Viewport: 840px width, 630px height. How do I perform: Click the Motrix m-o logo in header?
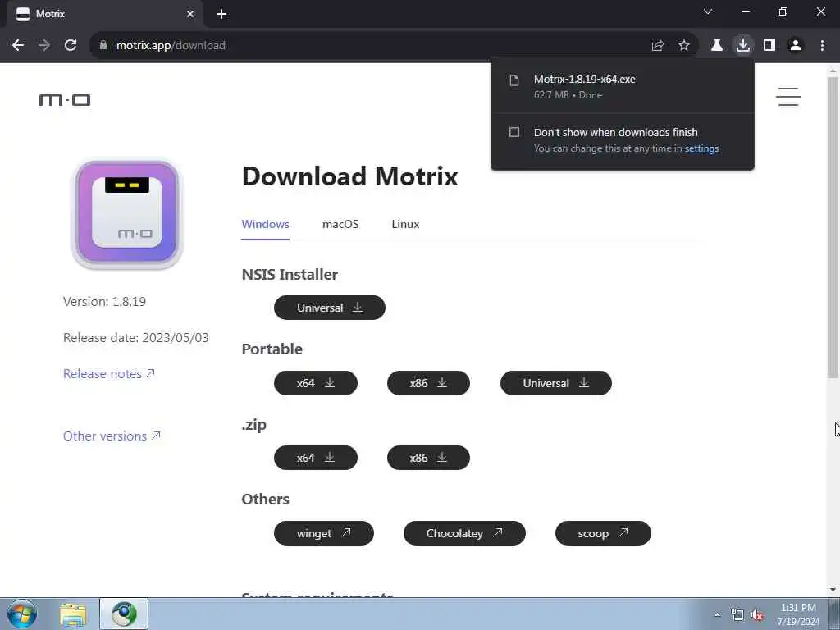[65, 100]
